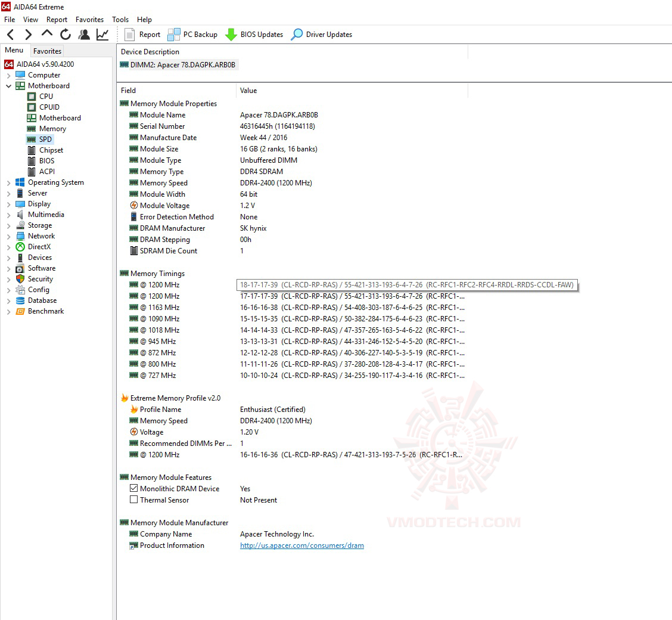Select the Manufacture Date row
Viewport: 672px width, 620px height.
tap(291, 138)
